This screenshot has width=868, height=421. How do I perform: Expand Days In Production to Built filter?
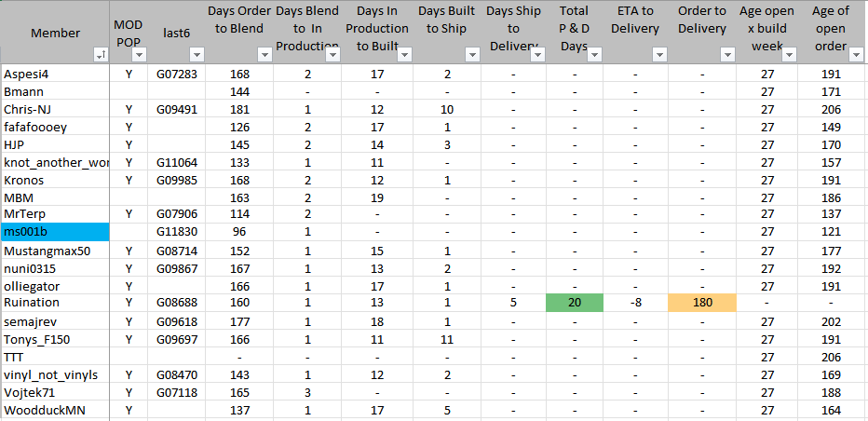coord(402,56)
